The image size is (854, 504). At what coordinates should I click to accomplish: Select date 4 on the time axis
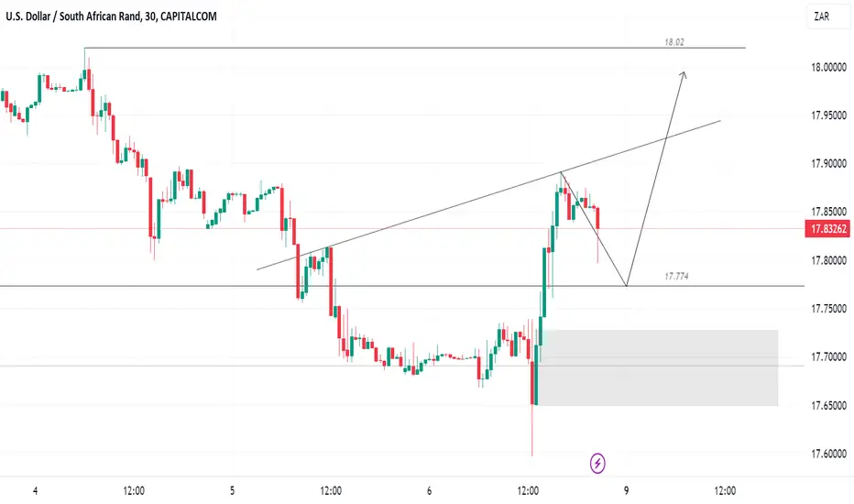pos(36,491)
